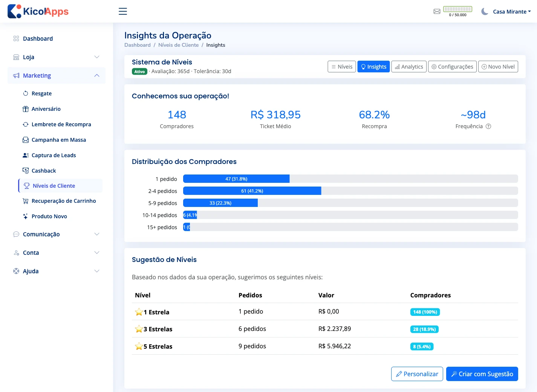The image size is (537, 392).
Task: Click Criar com Sugestão button
Action: tap(482, 374)
